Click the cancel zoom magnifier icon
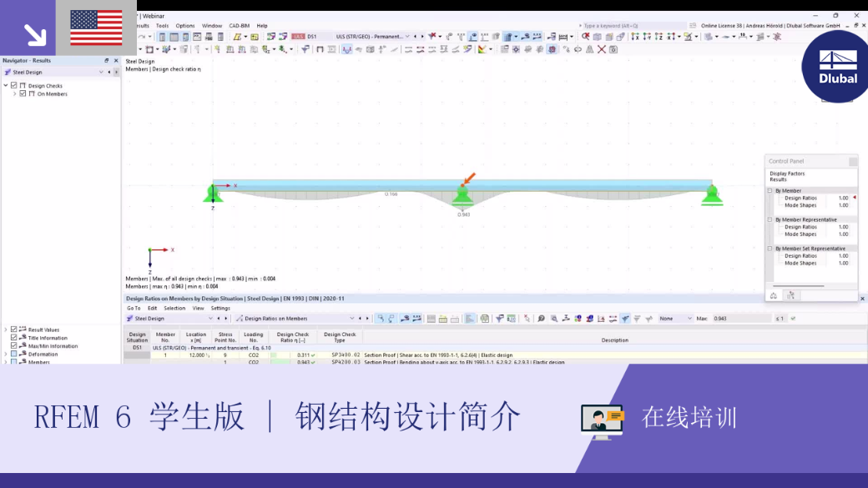 pyautogui.click(x=585, y=37)
